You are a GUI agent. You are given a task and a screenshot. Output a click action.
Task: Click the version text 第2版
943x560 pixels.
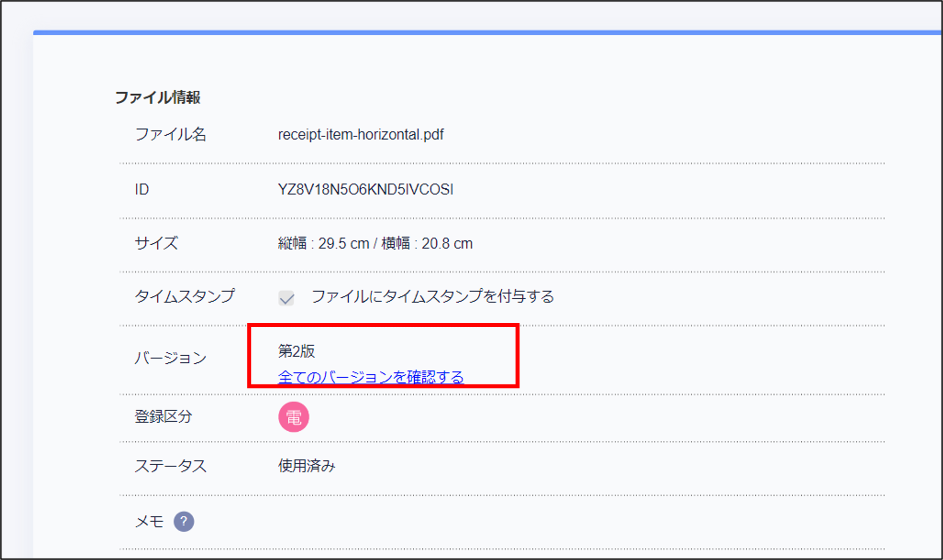tap(296, 351)
